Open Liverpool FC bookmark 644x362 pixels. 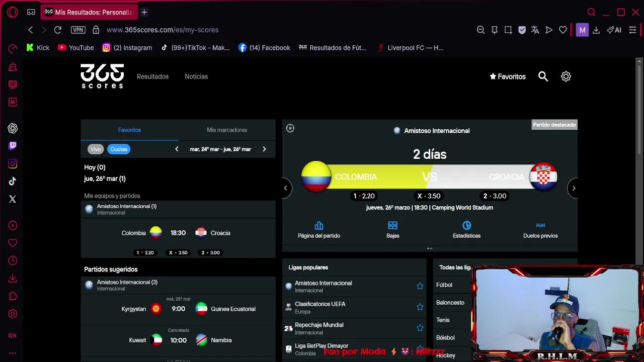(x=410, y=48)
